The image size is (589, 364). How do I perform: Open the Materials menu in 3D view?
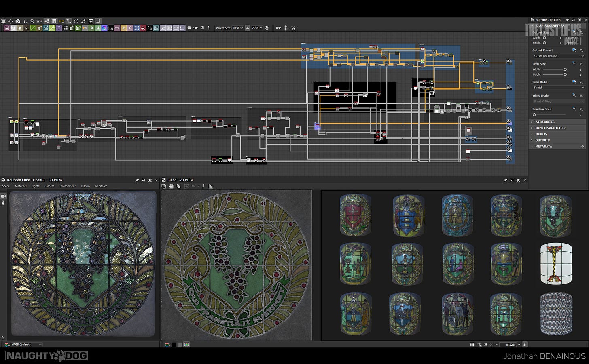coord(21,186)
